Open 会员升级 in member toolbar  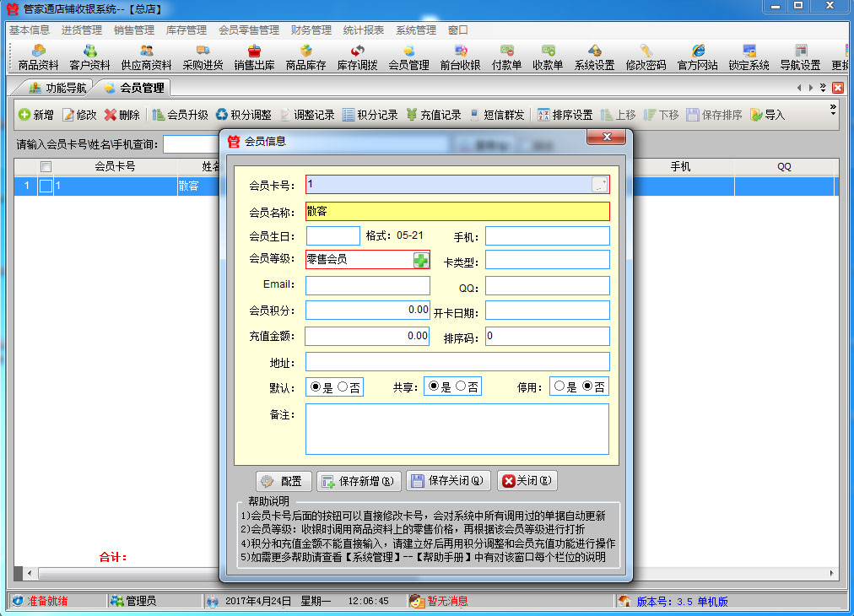click(x=180, y=115)
